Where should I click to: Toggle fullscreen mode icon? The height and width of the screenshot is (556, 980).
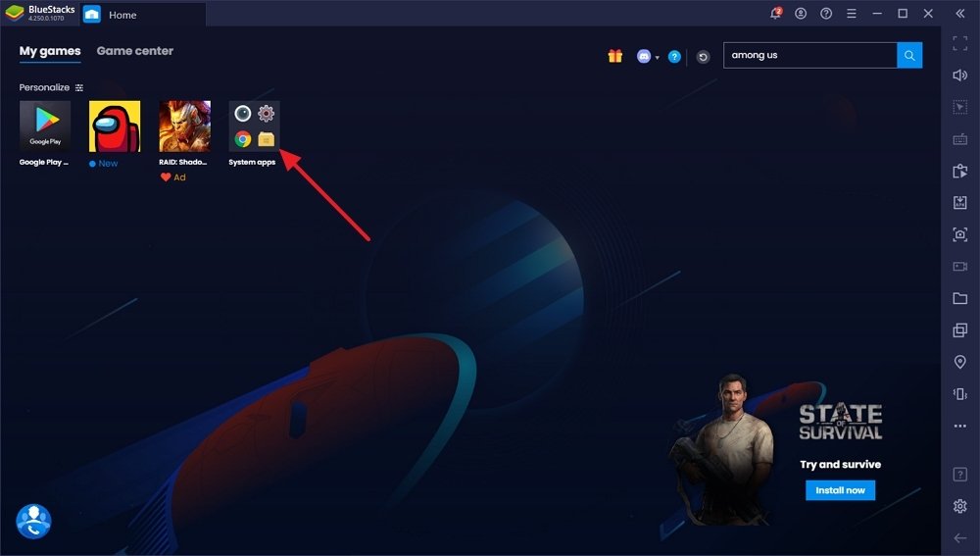tap(960, 43)
